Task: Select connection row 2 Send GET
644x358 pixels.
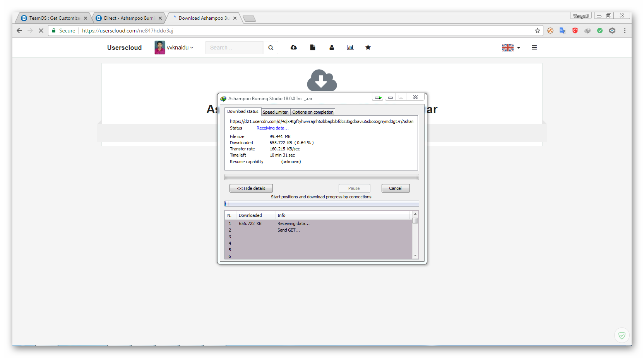Action: pyautogui.click(x=319, y=230)
